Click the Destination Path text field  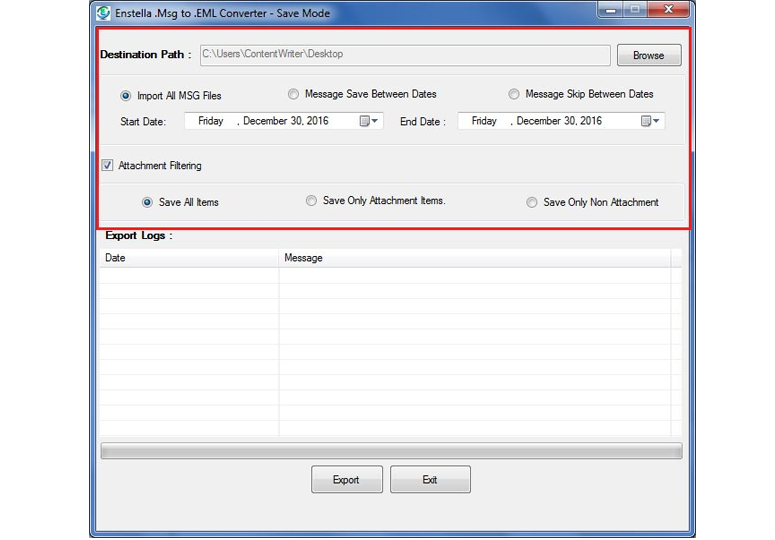pos(405,55)
